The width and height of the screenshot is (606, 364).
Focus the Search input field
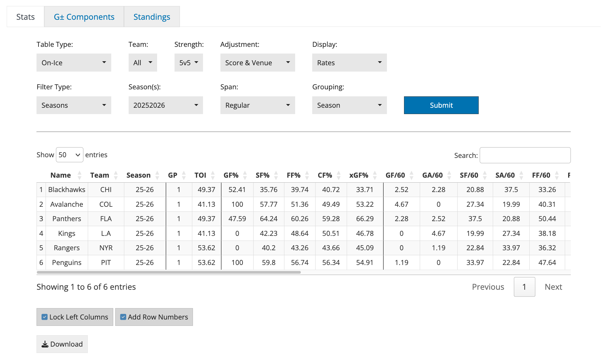(525, 155)
